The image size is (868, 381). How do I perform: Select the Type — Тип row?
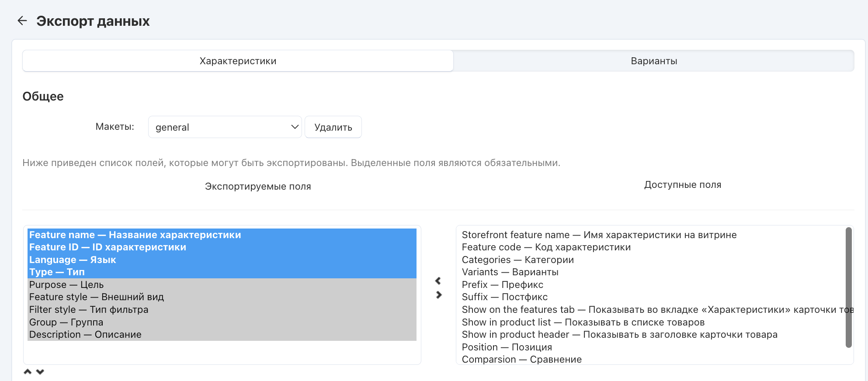click(x=222, y=272)
